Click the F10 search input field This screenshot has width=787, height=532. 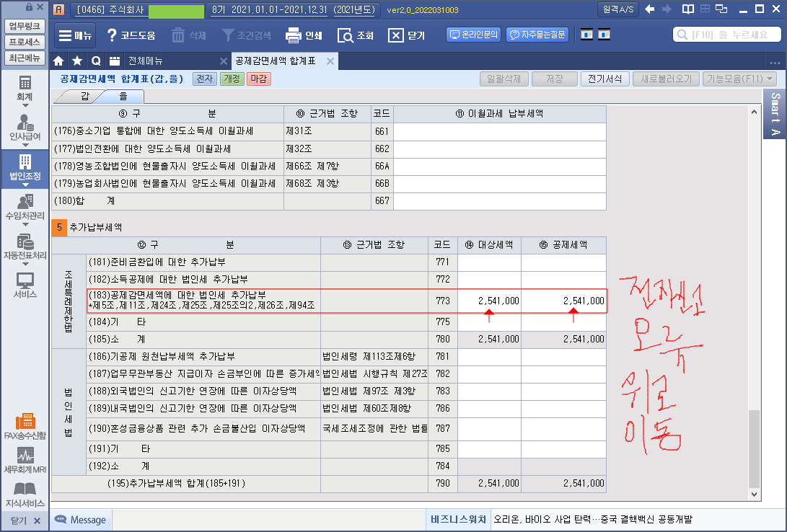(x=727, y=35)
